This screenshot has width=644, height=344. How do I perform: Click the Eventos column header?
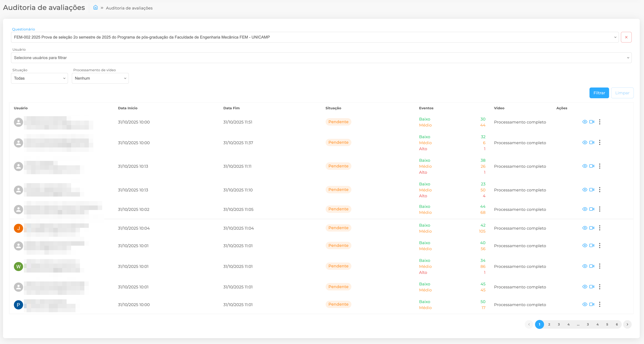click(x=426, y=108)
